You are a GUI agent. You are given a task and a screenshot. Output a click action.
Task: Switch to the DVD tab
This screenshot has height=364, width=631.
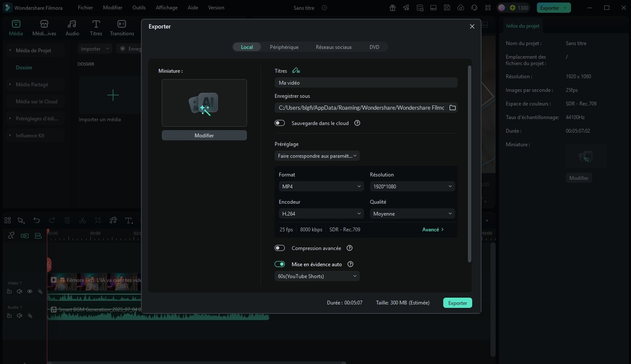pos(374,47)
